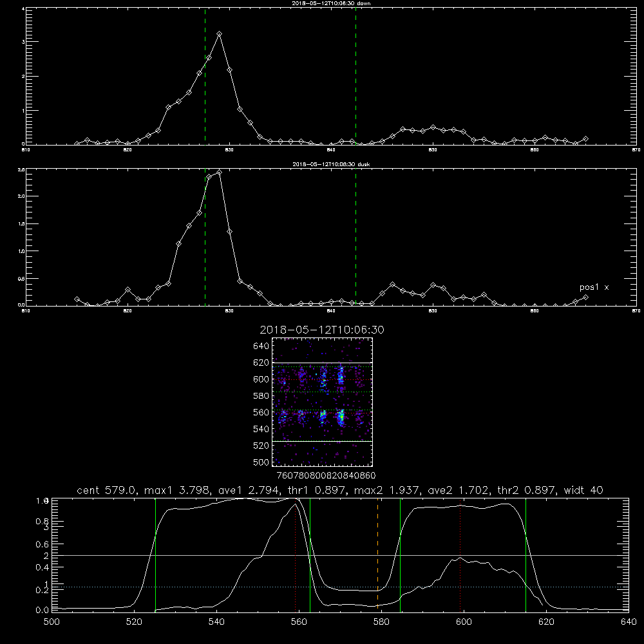Image resolution: width=644 pixels, height=644 pixels.
Task: Click the leftmost solid green vertical line in bottom plot
Action: click(155, 554)
